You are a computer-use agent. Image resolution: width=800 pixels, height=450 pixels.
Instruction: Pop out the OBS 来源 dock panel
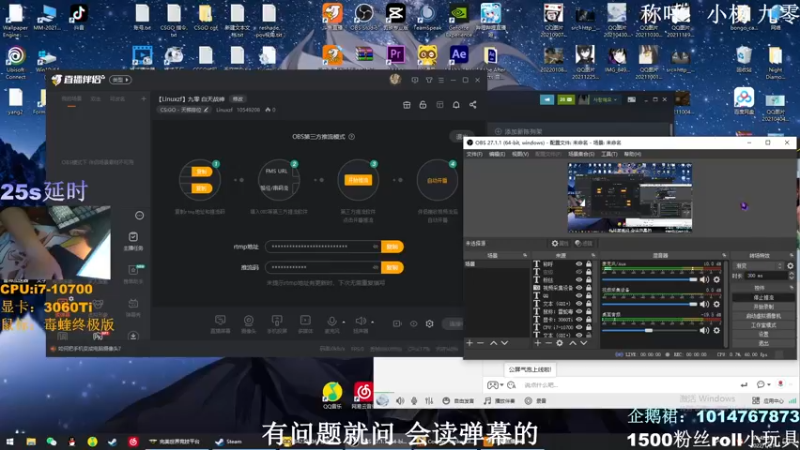[x=593, y=255]
